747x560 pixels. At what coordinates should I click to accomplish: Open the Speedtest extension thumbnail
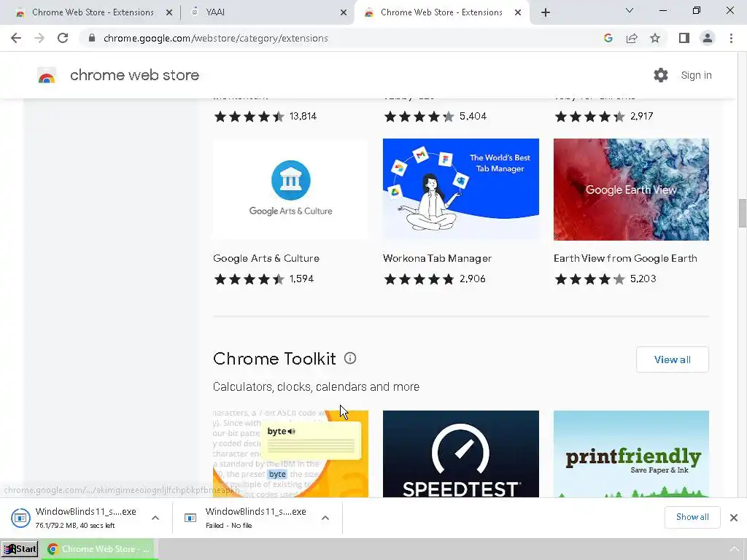click(461, 454)
